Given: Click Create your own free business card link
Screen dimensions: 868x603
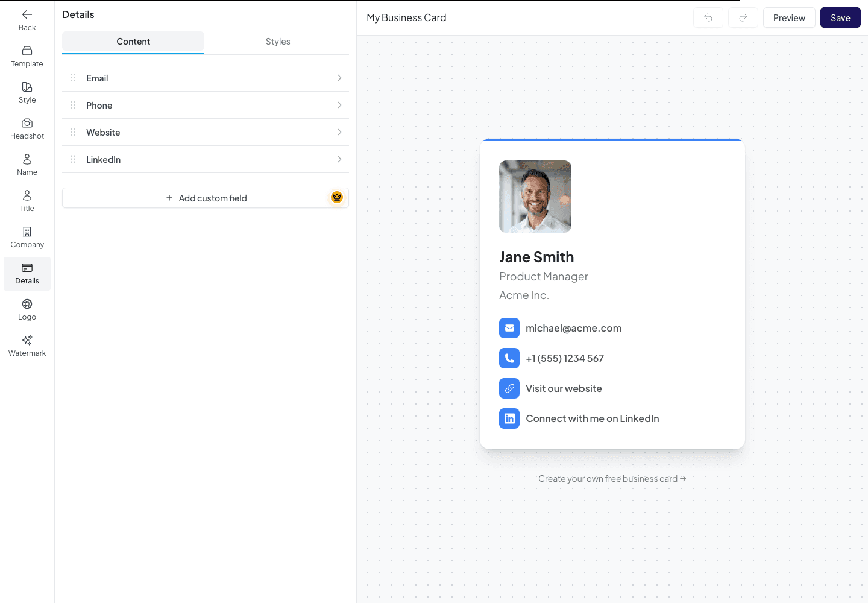Looking at the screenshot, I should [x=612, y=479].
